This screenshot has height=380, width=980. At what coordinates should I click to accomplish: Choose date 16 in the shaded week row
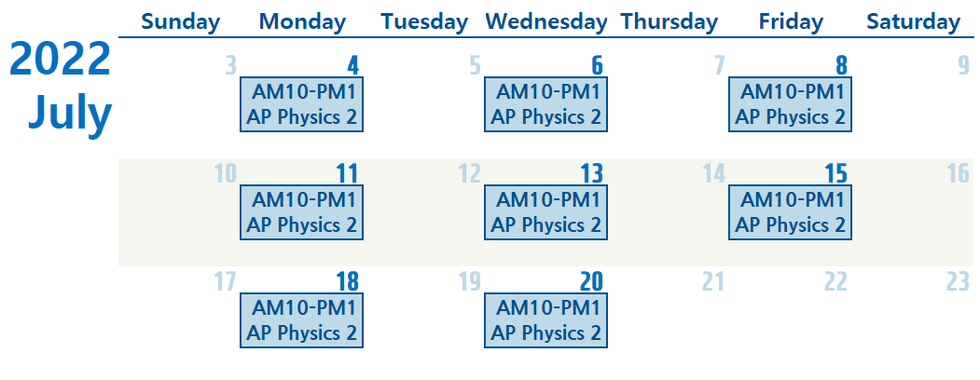pyautogui.click(x=958, y=173)
